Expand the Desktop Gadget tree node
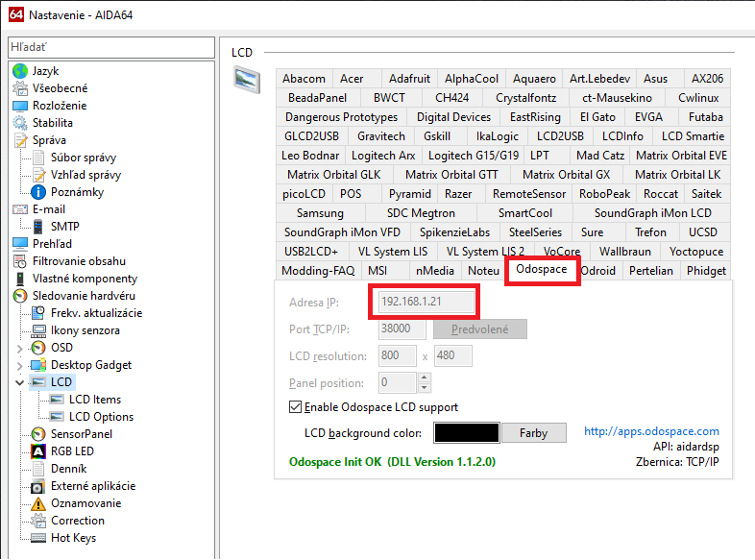The width and height of the screenshot is (755, 560). click(20, 365)
